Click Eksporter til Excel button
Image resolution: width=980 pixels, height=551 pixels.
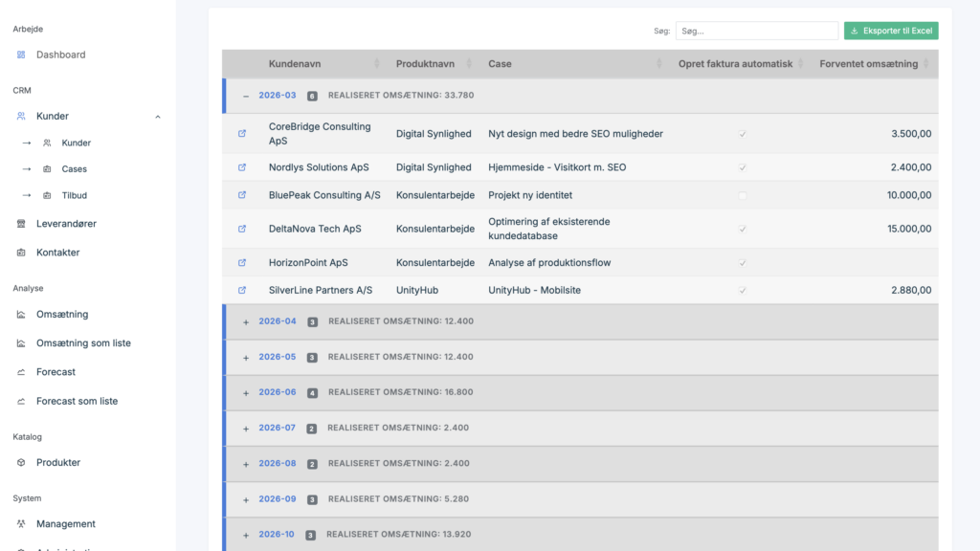pos(891,31)
